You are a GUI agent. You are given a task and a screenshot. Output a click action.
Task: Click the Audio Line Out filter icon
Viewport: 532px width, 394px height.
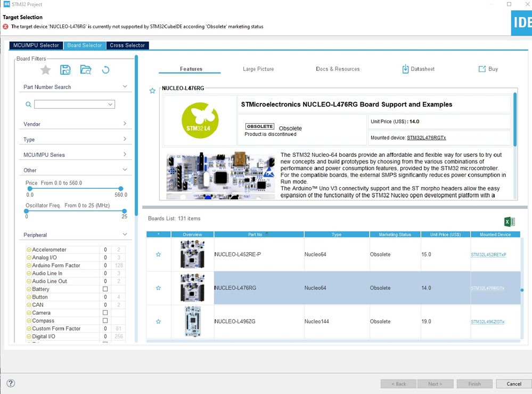pos(29,281)
